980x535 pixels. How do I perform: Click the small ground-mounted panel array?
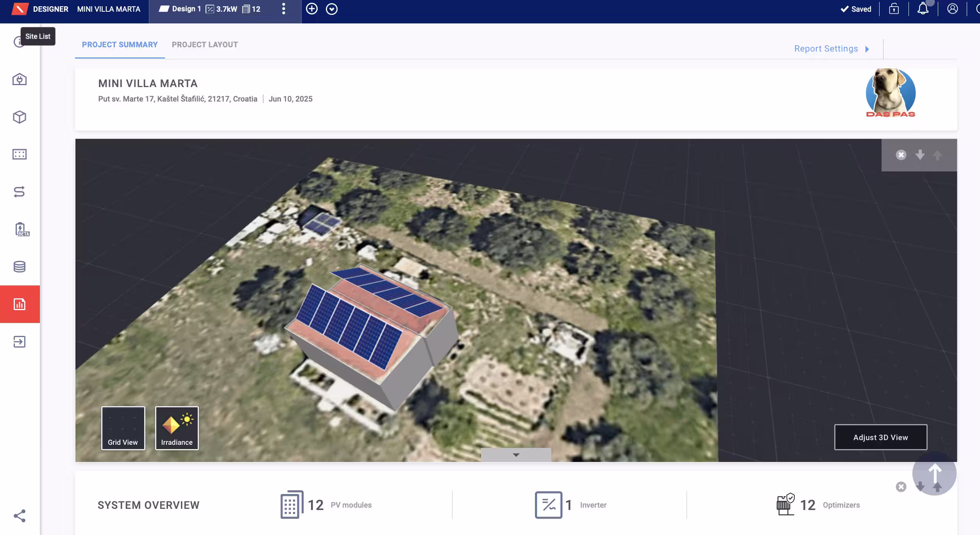tap(322, 224)
